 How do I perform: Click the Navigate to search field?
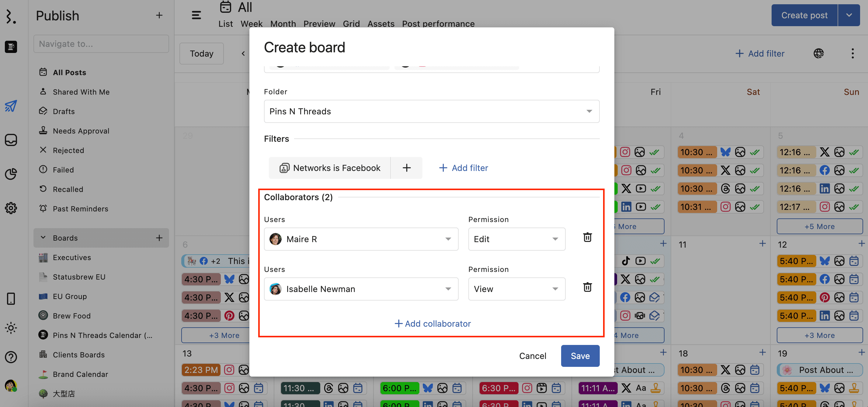[101, 44]
